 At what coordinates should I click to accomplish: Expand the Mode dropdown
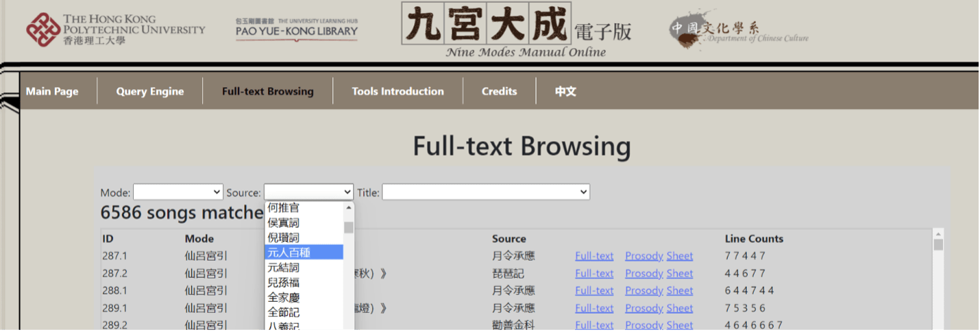tap(178, 192)
